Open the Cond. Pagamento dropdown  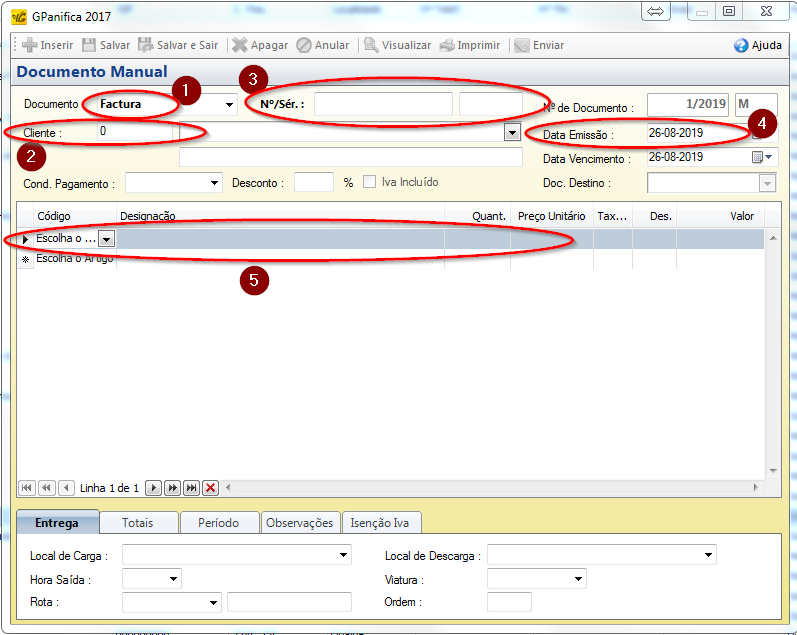pyautogui.click(x=214, y=183)
